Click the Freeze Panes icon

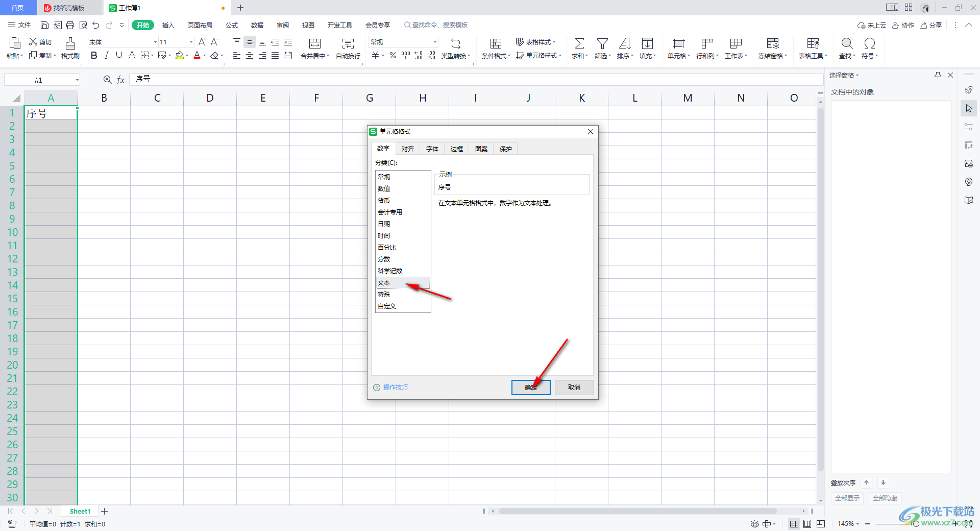click(773, 43)
